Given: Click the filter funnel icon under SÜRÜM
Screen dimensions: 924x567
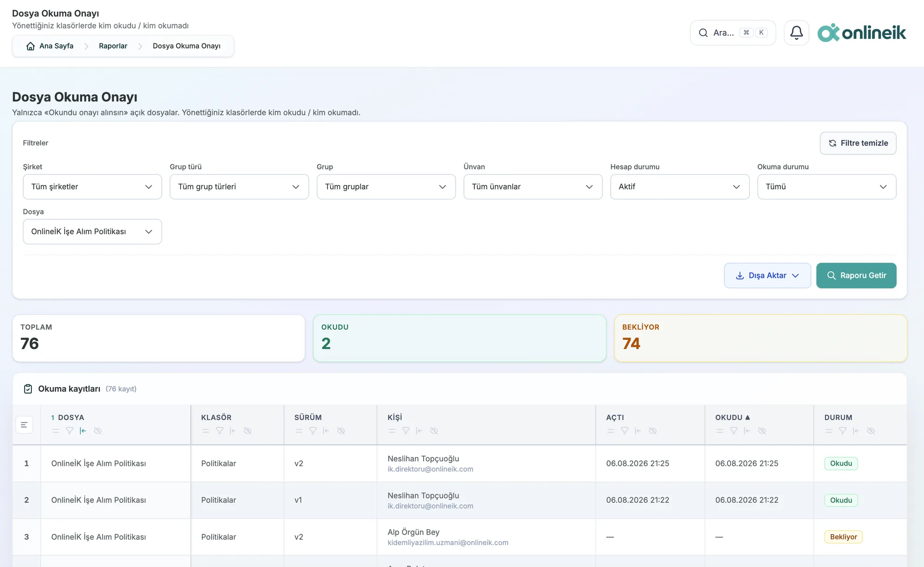Looking at the screenshot, I should click(x=313, y=431).
